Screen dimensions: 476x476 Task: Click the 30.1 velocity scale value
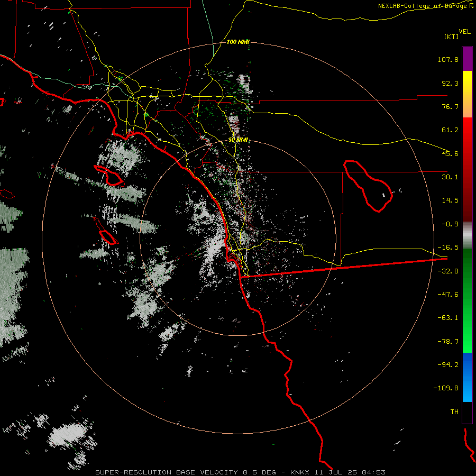pos(450,177)
